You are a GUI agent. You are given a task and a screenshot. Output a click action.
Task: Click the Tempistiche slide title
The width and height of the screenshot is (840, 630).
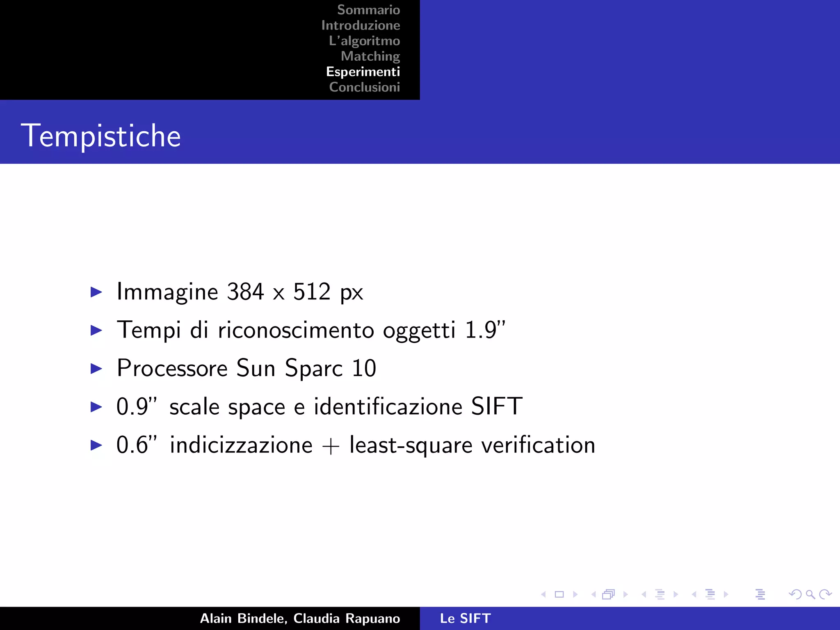pos(101,136)
